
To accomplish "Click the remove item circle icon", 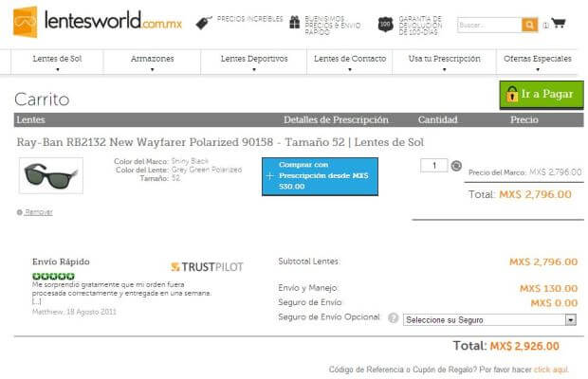I will pyautogui.click(x=20, y=212).
